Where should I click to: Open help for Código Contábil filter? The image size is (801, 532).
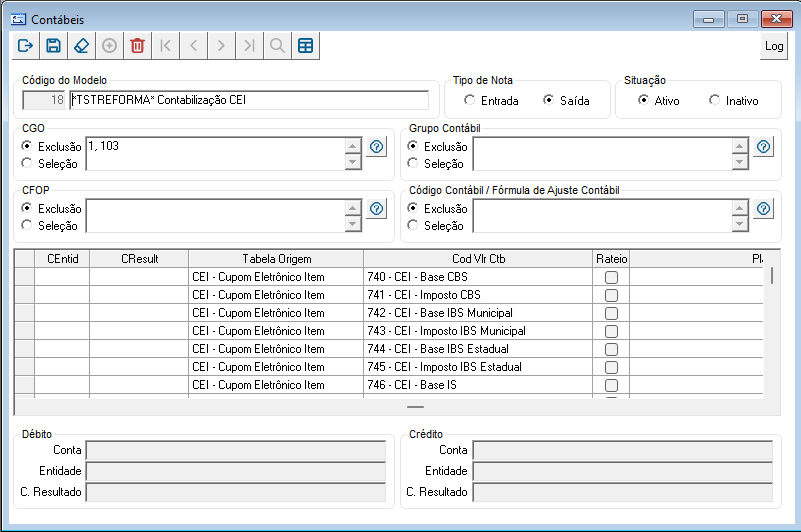tap(763, 209)
